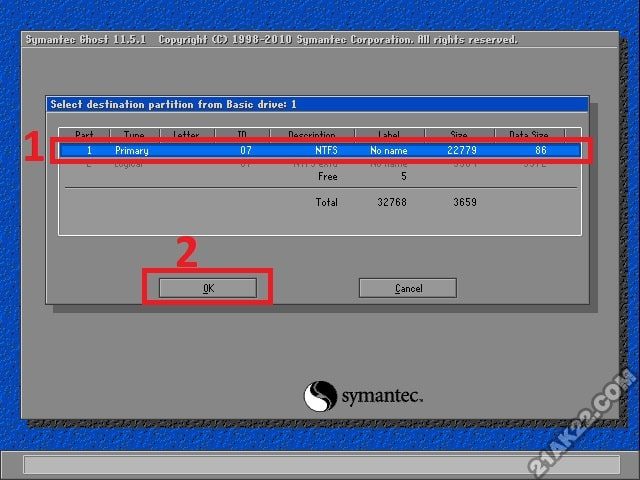Click the ID value 07

click(x=245, y=150)
